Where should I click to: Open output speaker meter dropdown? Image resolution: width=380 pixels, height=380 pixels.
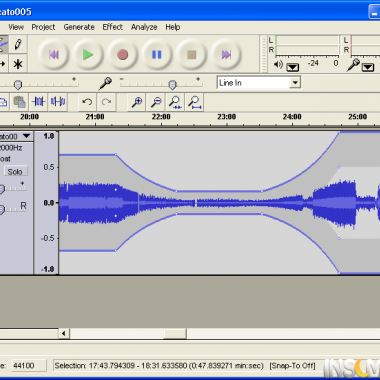[293, 67]
